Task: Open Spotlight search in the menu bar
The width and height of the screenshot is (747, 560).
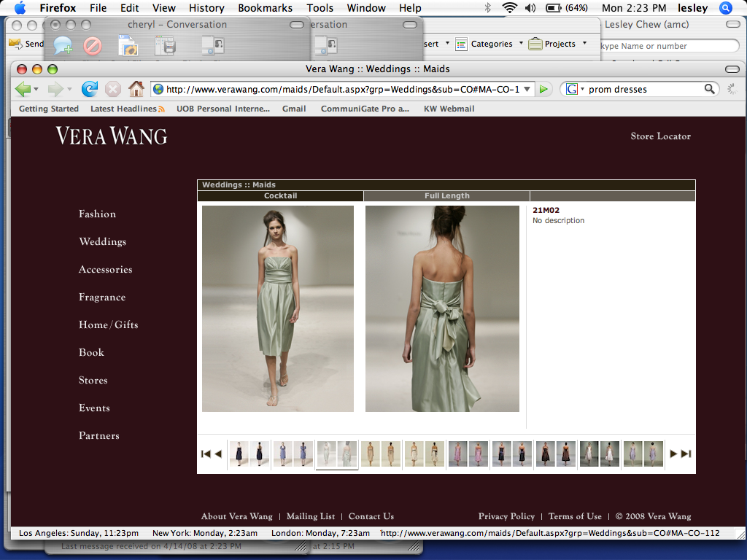Action: coord(726,8)
